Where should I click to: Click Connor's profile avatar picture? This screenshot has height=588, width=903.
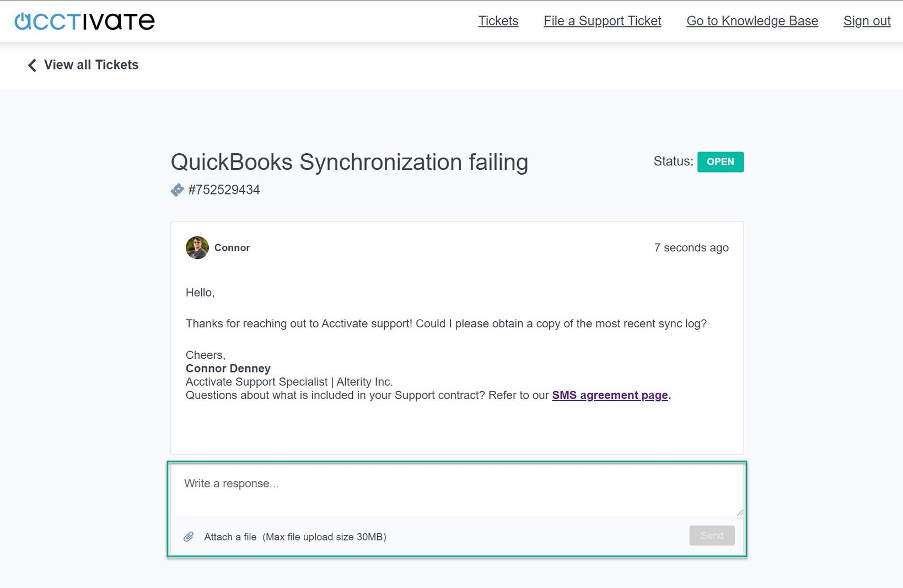pos(196,248)
